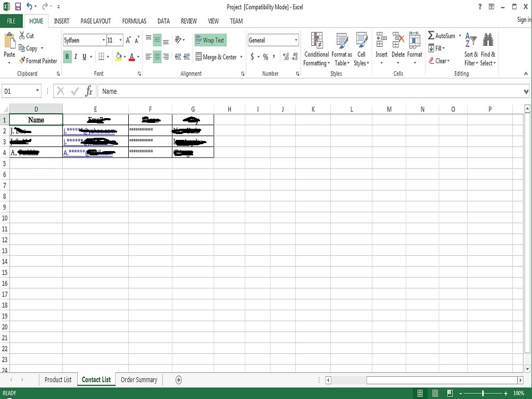Click the Insert Function fx icon
Viewport: 532px width, 399px height.
89,91
